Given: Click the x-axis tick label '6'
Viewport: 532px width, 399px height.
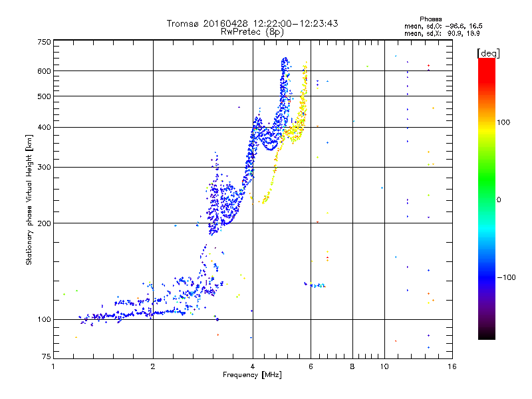Looking at the screenshot, I should pyautogui.click(x=311, y=366).
